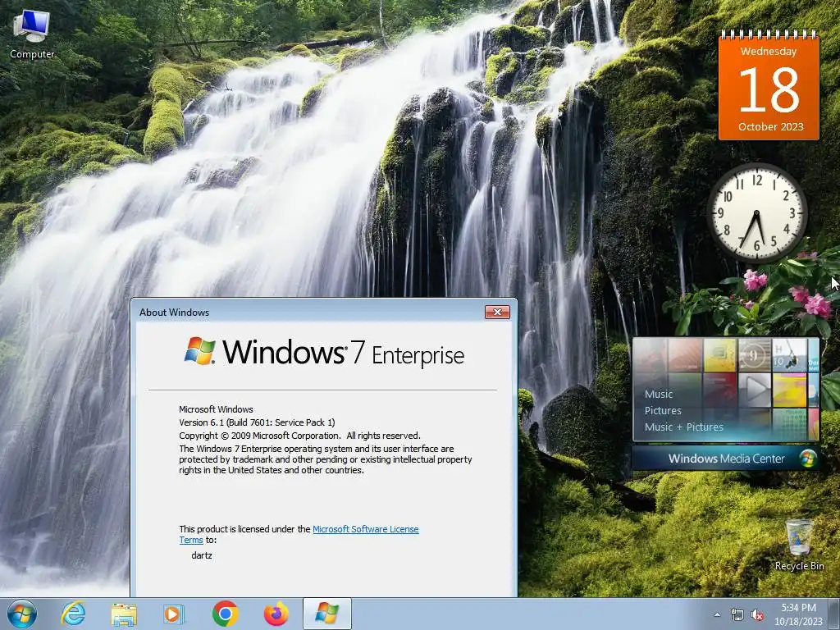Click 'October 2023' on the calendar gadget
Screen dimensions: 840x630
tap(770, 127)
